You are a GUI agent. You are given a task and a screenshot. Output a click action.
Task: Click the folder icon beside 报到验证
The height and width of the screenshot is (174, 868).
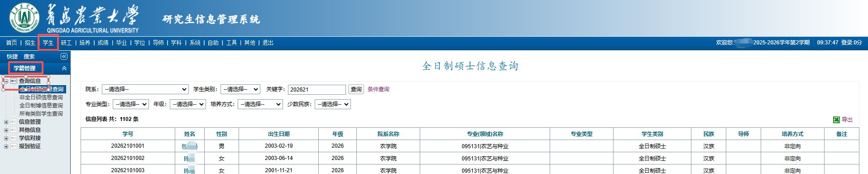pos(14,146)
